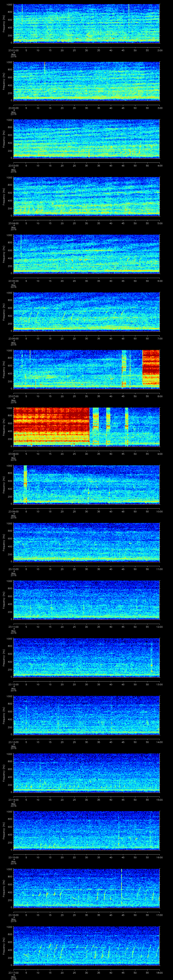173x980 pixels.
Task: Click the '18:00' end time label
Action: pyautogui.click(x=159, y=972)
